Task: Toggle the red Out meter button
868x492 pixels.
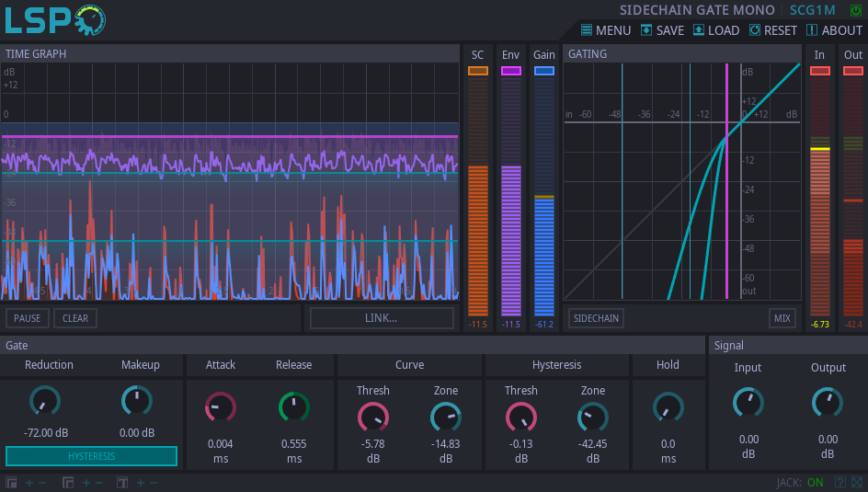Action: pyautogui.click(x=853, y=71)
